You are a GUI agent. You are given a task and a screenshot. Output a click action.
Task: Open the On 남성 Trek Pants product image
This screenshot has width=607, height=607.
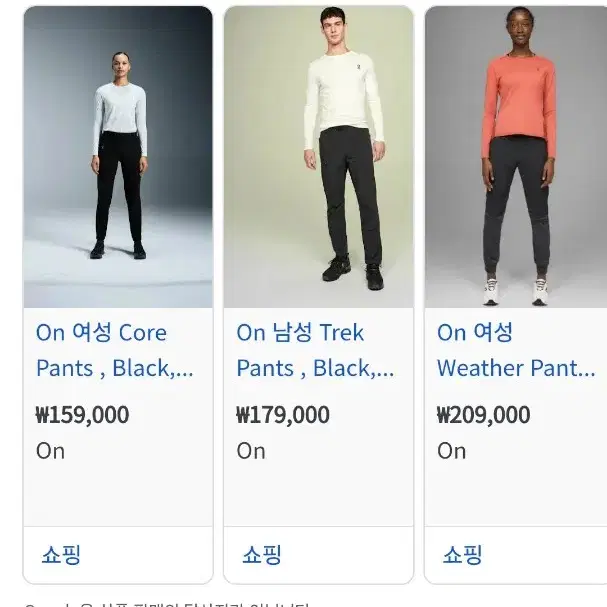coord(319,157)
